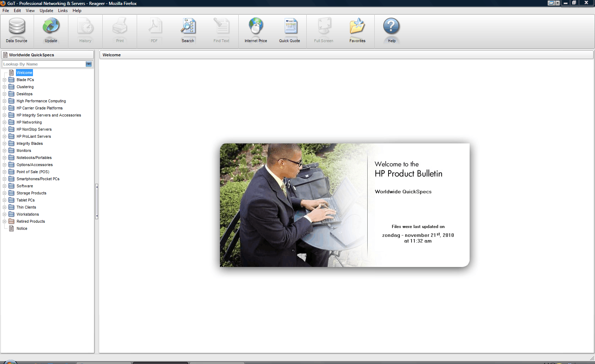The width and height of the screenshot is (595, 364).
Task: Click the Desktops folder icon
Action: click(x=11, y=94)
